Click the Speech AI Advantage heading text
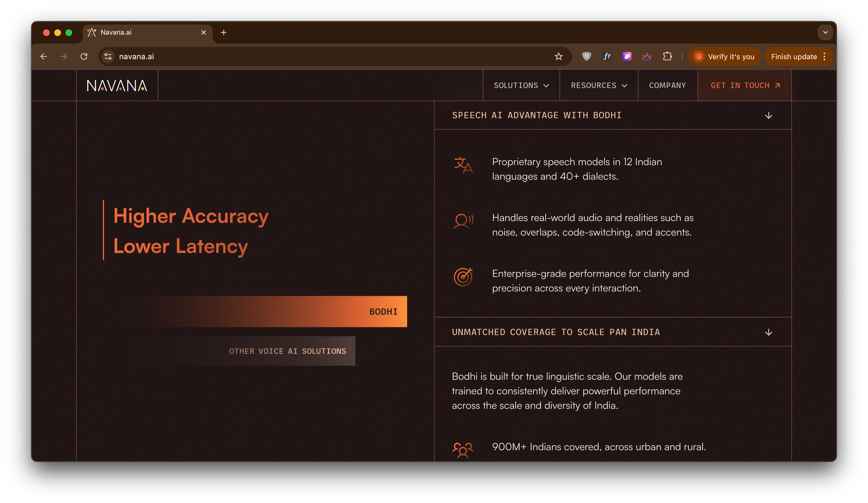Screen dimensions: 868x503 point(537,115)
